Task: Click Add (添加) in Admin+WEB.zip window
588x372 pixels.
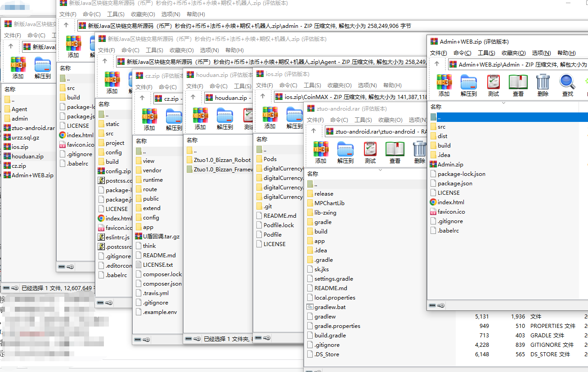Action: (x=444, y=85)
